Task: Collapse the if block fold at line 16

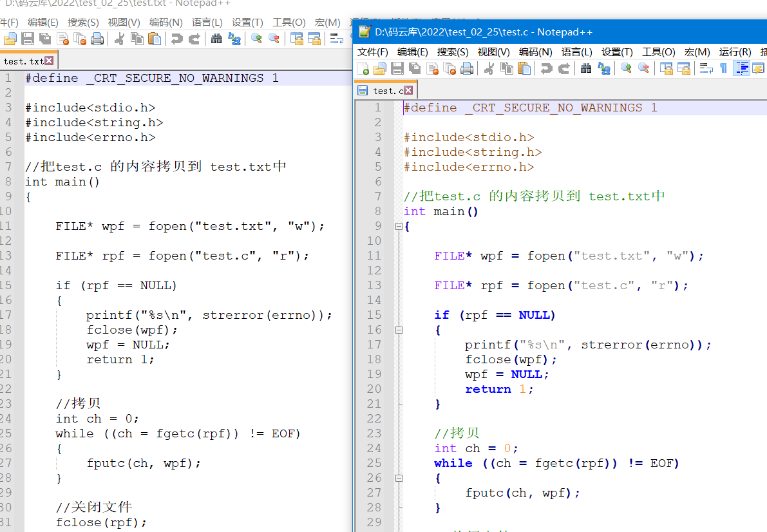Action: (x=399, y=330)
